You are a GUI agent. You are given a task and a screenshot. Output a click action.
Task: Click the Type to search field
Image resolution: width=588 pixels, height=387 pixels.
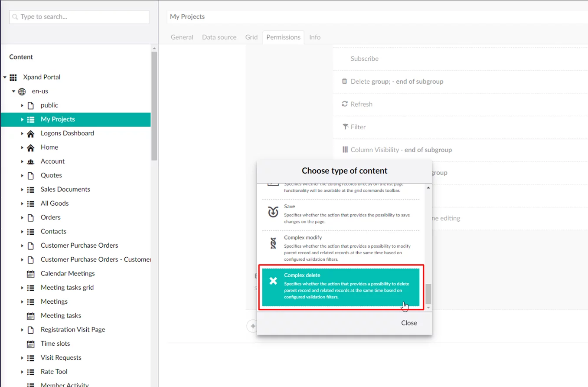point(79,17)
